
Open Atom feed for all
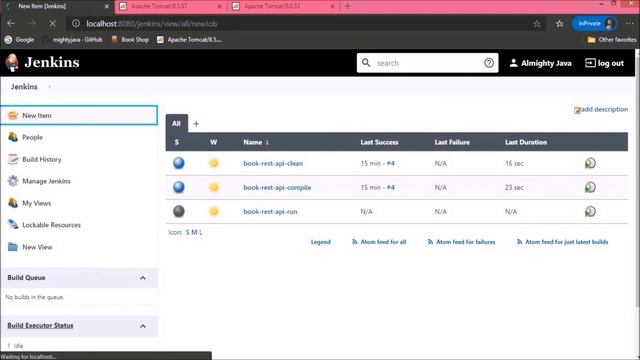pos(379,242)
